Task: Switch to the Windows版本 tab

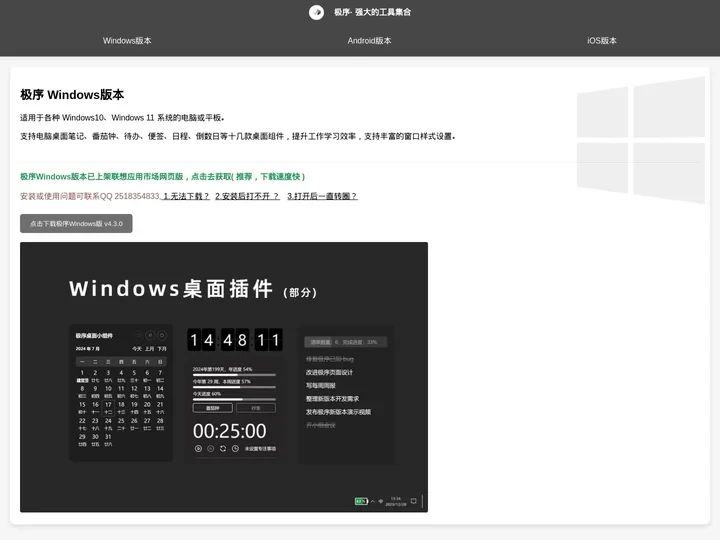Action: tap(127, 40)
